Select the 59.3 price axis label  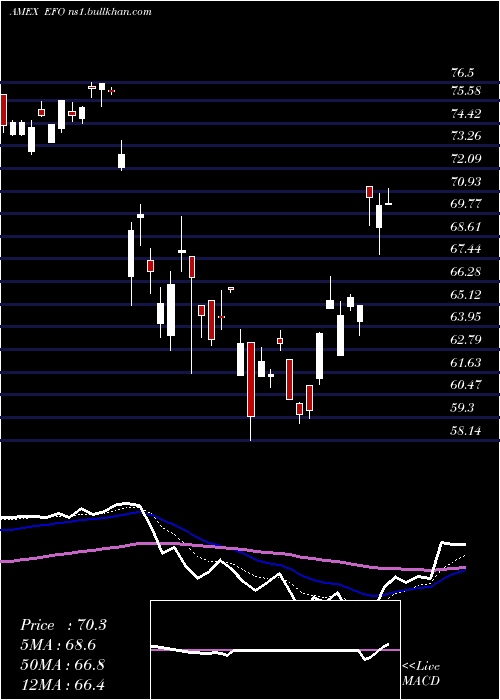point(463,408)
